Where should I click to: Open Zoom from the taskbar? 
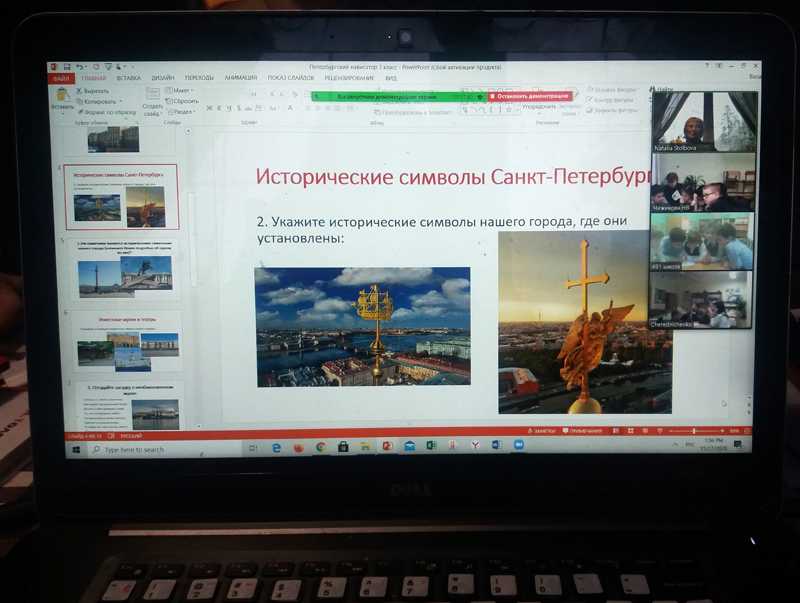pos(519,445)
